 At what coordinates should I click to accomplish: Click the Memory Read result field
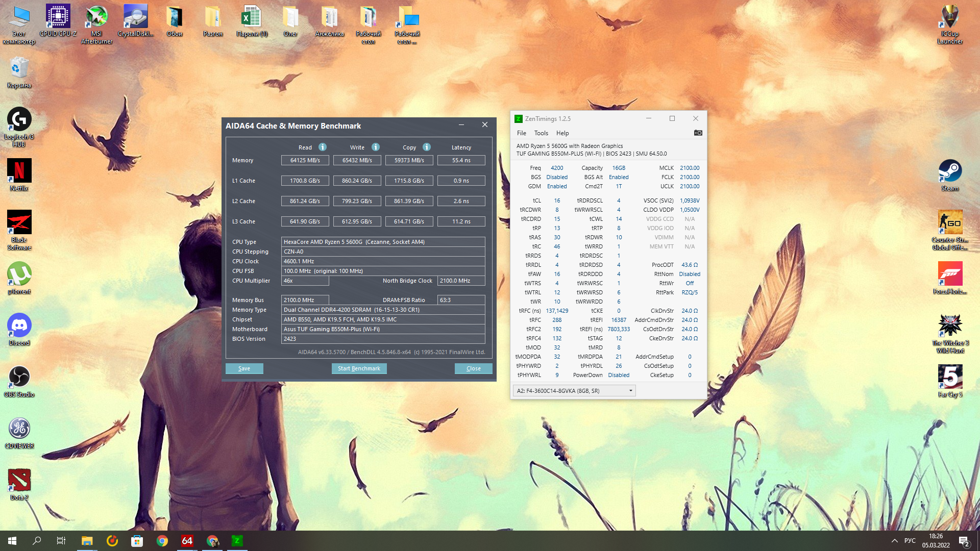pyautogui.click(x=305, y=160)
